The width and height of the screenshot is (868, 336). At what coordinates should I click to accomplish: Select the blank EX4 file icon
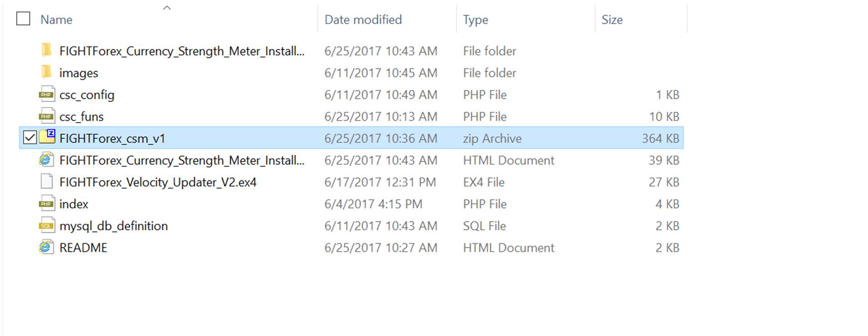point(46,182)
